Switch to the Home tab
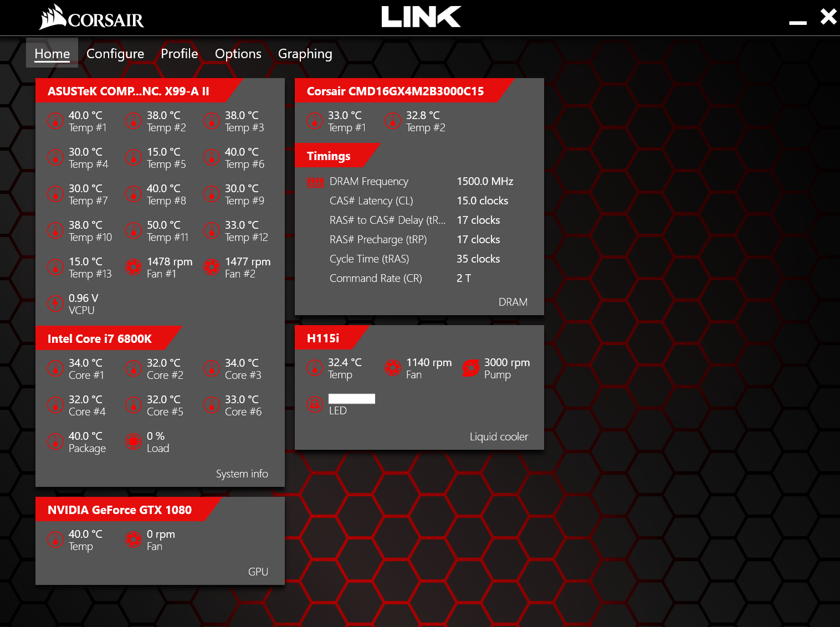This screenshot has height=627, width=840. [52, 53]
